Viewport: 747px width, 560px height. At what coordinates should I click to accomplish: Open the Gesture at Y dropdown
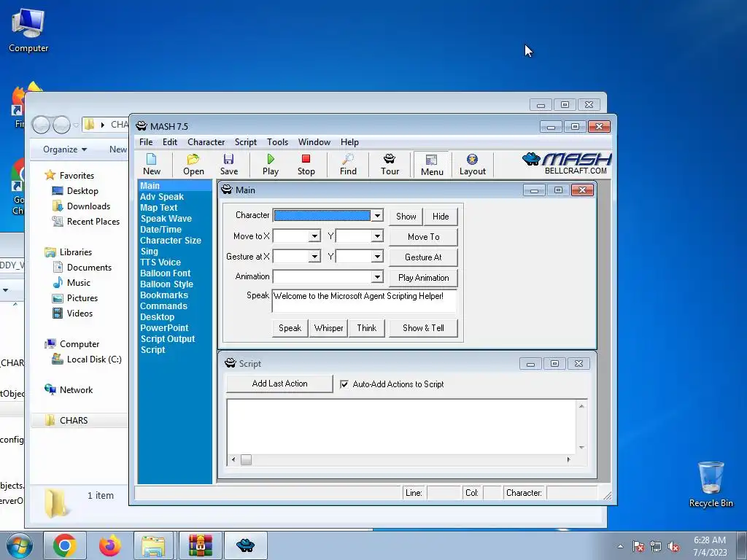point(377,257)
